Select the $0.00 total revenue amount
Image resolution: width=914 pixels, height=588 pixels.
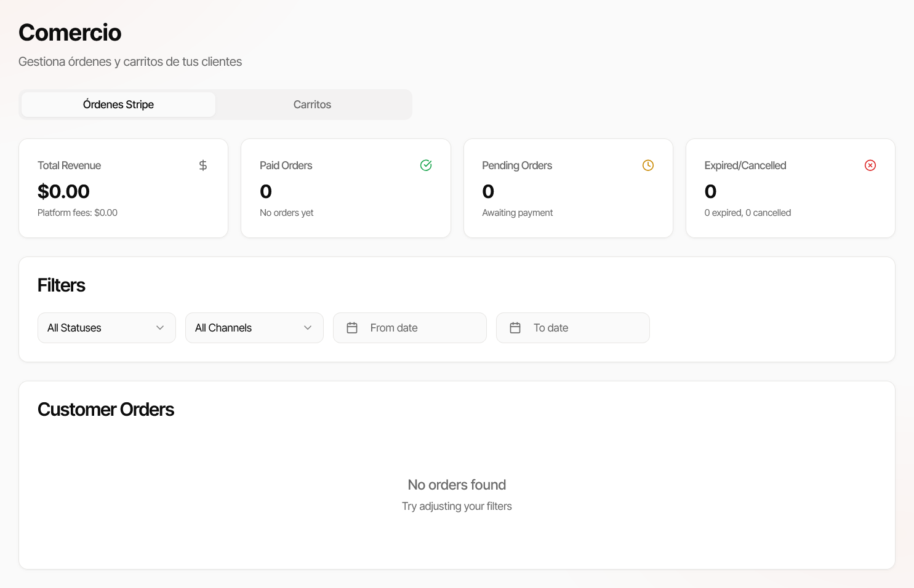[63, 191]
